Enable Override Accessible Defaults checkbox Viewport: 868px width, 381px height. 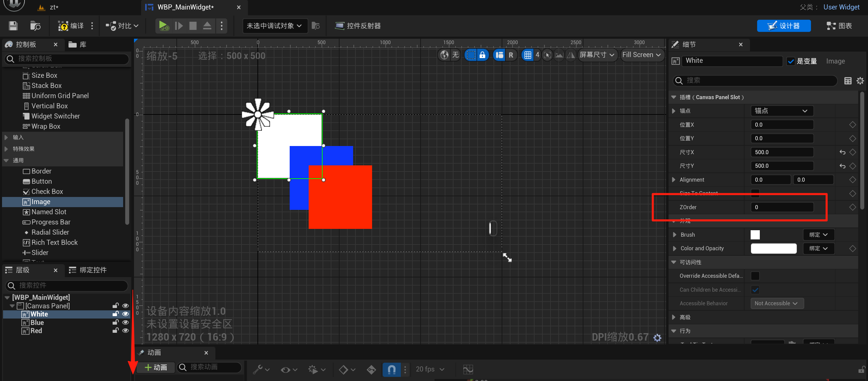pyautogui.click(x=755, y=276)
